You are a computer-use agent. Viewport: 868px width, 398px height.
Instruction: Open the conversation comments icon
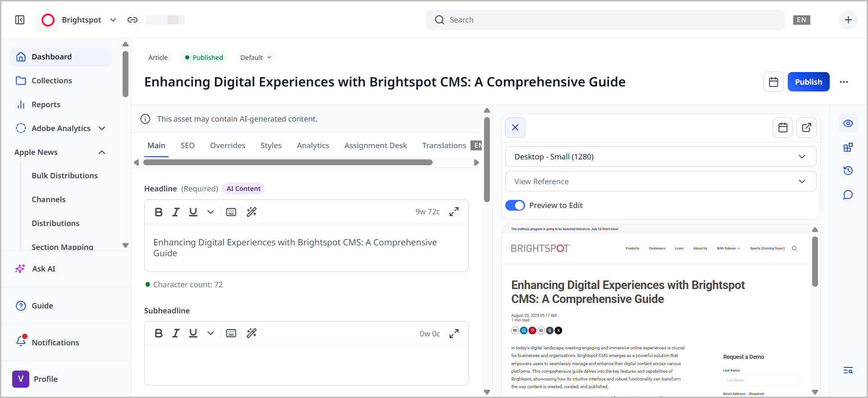848,195
